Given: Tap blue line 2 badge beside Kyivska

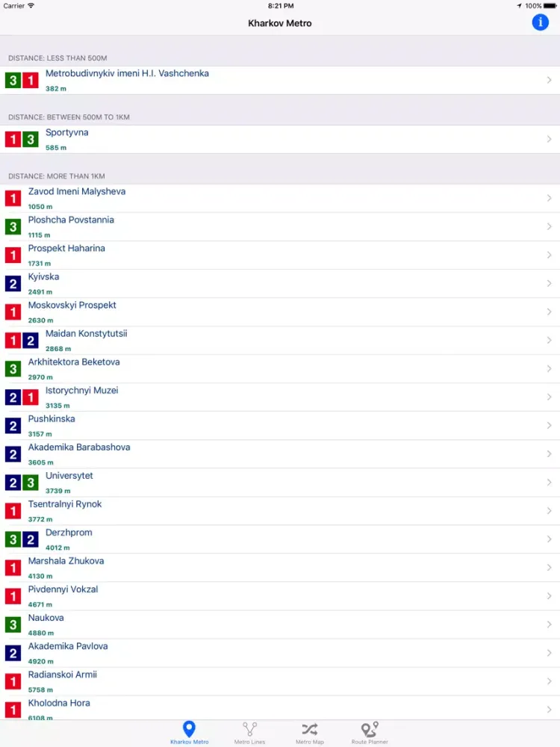Looking at the screenshot, I should tap(13, 284).
